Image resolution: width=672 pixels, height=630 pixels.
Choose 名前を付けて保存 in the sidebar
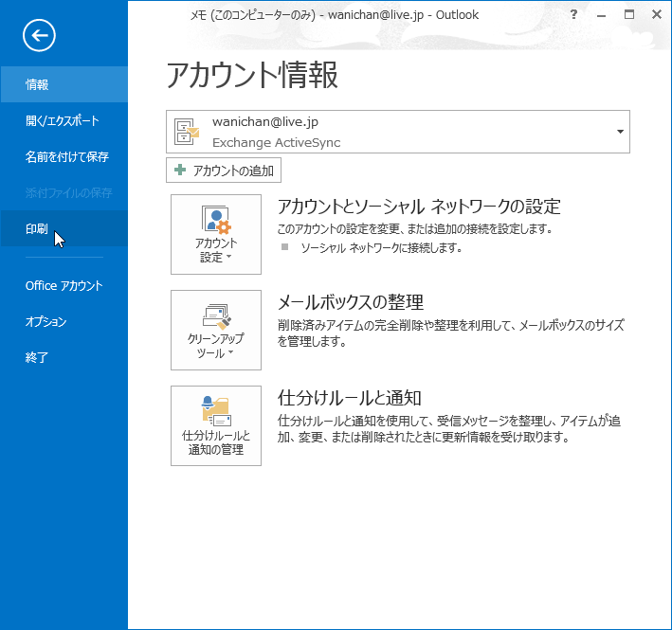pyautogui.click(x=64, y=156)
